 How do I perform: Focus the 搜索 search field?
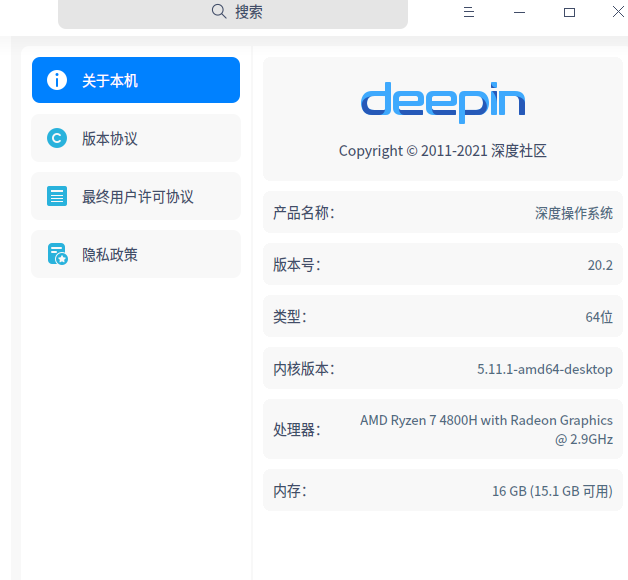[x=233, y=13]
